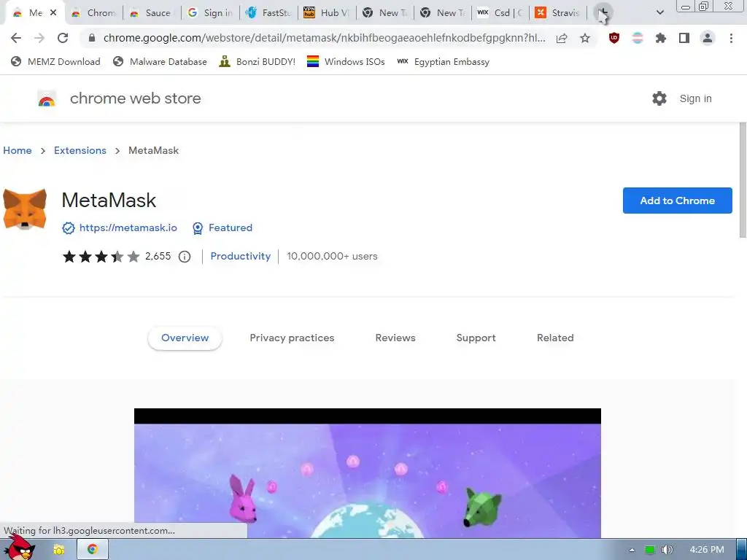Select the Support tab
The width and height of the screenshot is (747, 560).
coord(476,338)
